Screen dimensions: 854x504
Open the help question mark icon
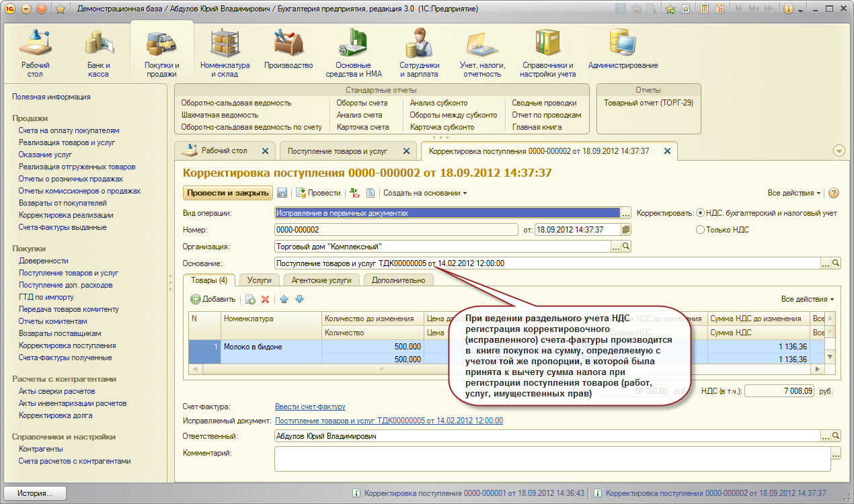(x=834, y=193)
